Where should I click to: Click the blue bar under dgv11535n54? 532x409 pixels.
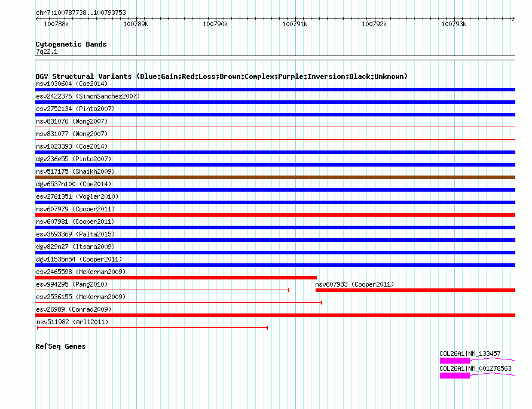pos(275,265)
